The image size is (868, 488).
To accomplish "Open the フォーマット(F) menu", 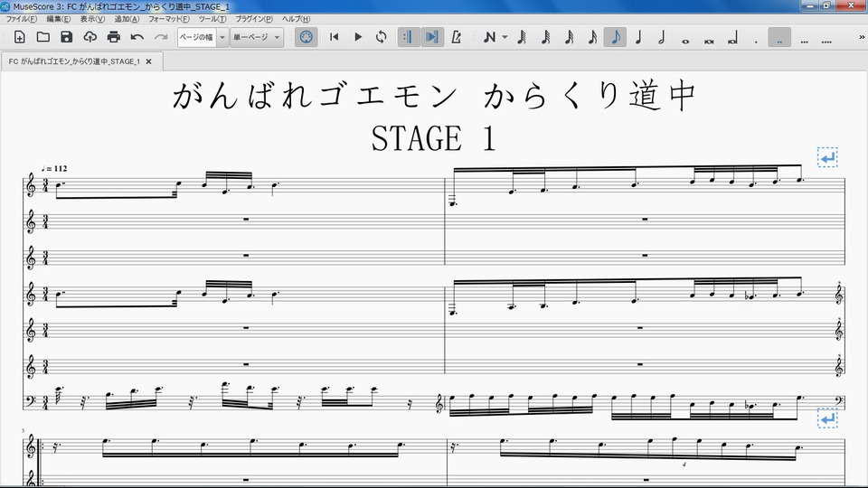I will click(x=168, y=19).
